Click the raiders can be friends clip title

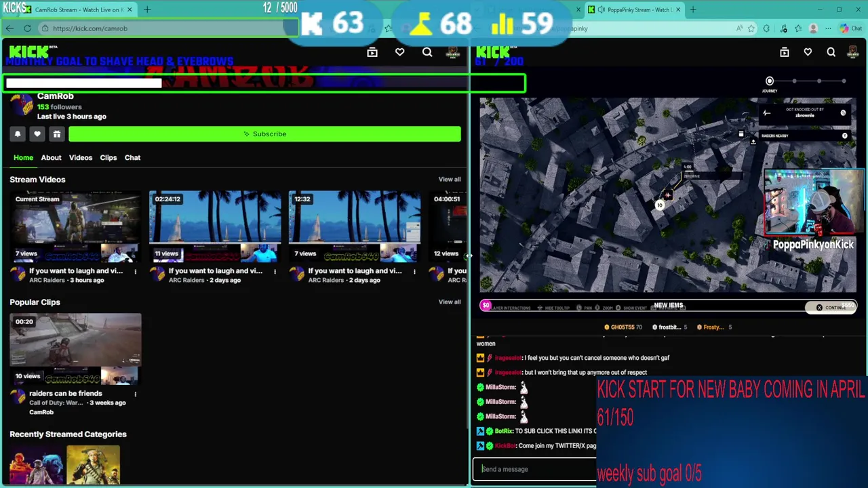pos(66,393)
